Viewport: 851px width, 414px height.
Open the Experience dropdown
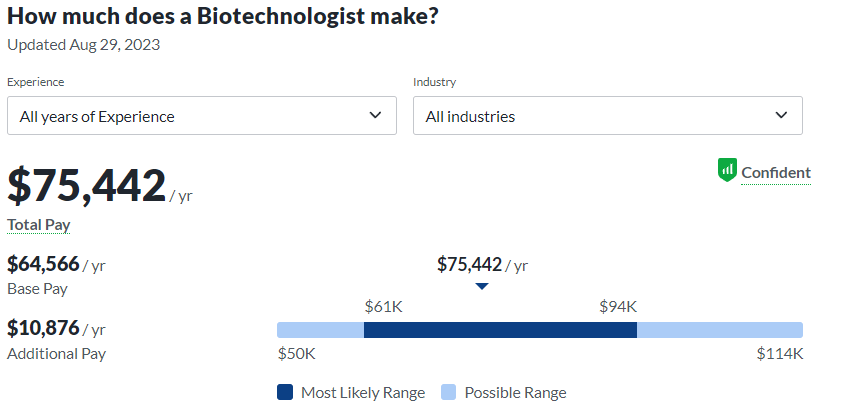pyautogui.click(x=201, y=116)
